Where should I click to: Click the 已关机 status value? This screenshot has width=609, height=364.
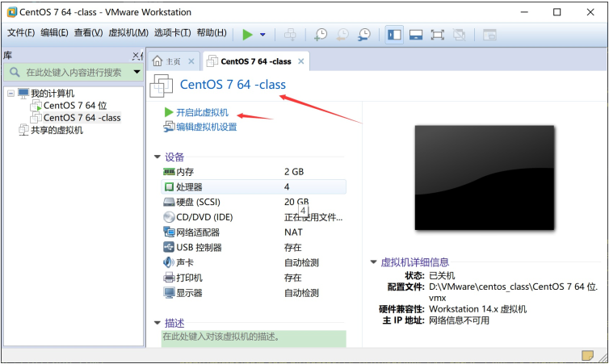tap(442, 275)
